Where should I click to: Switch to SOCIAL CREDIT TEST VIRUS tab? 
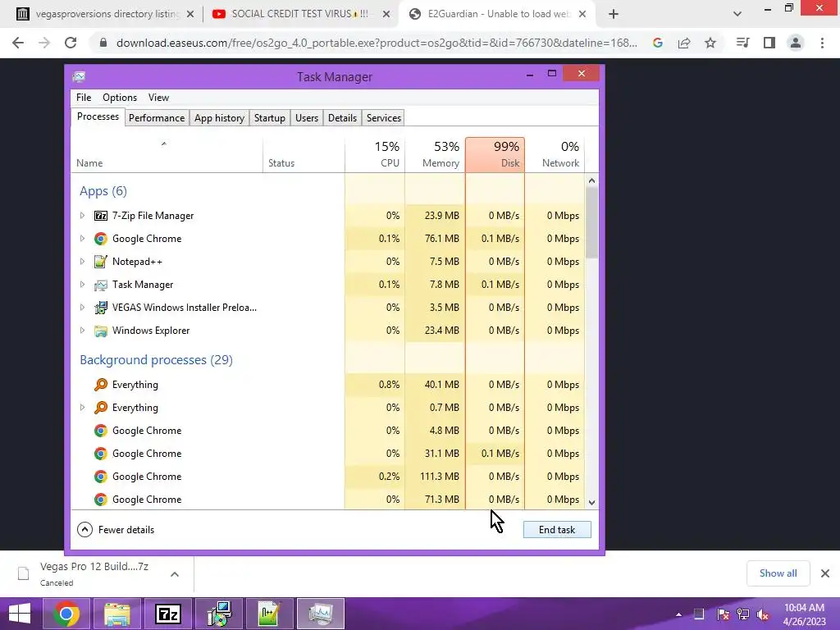(300, 14)
